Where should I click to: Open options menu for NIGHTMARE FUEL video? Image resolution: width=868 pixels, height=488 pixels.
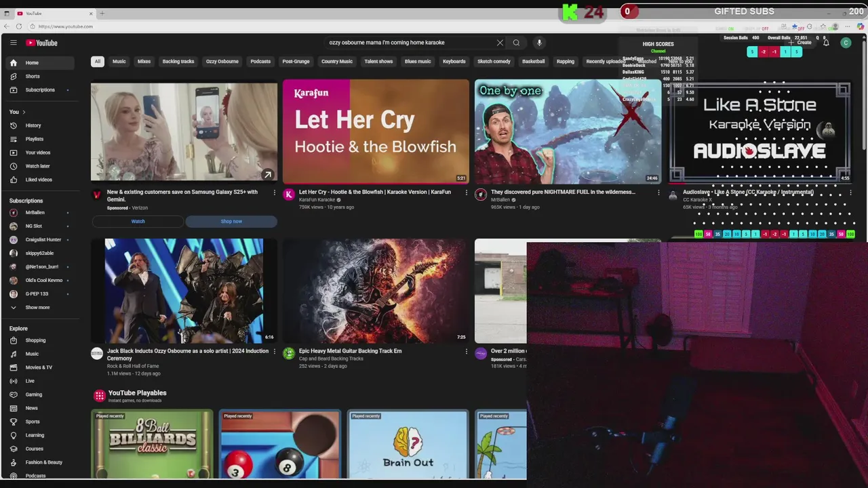click(x=658, y=192)
